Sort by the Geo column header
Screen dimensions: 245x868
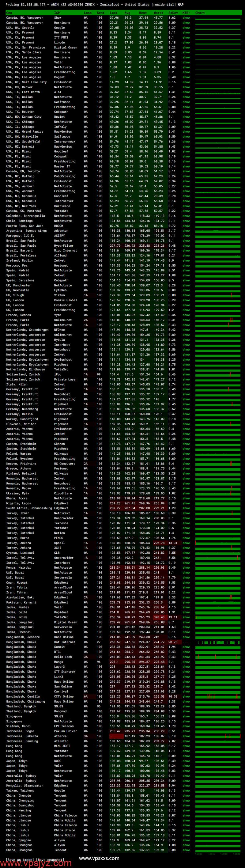click(x=9, y=13)
